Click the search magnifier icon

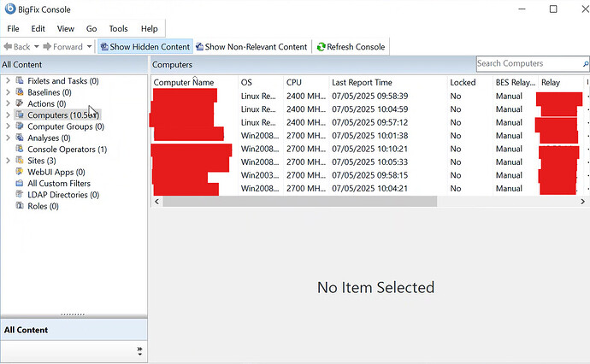coord(586,64)
